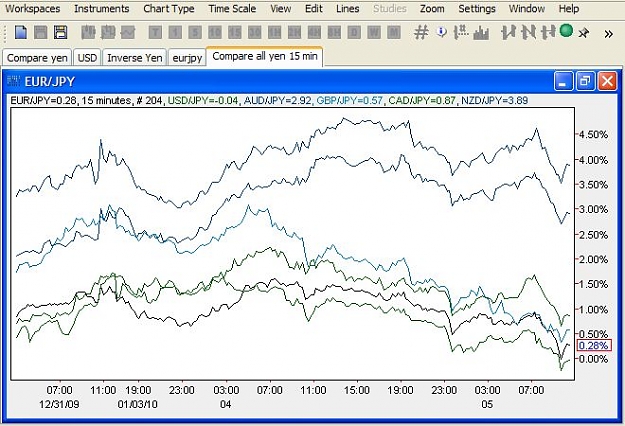Click the toolbar drag handle grip

click(5, 33)
